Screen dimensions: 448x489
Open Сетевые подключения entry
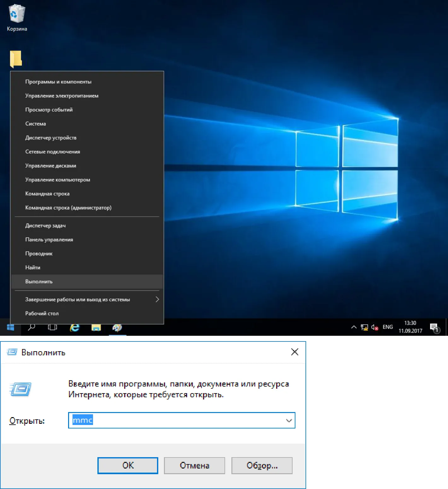pos(87,152)
